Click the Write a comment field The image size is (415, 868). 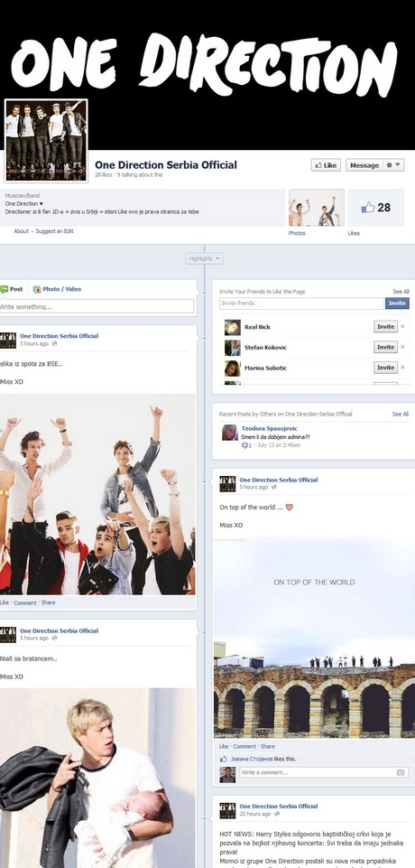324,772
